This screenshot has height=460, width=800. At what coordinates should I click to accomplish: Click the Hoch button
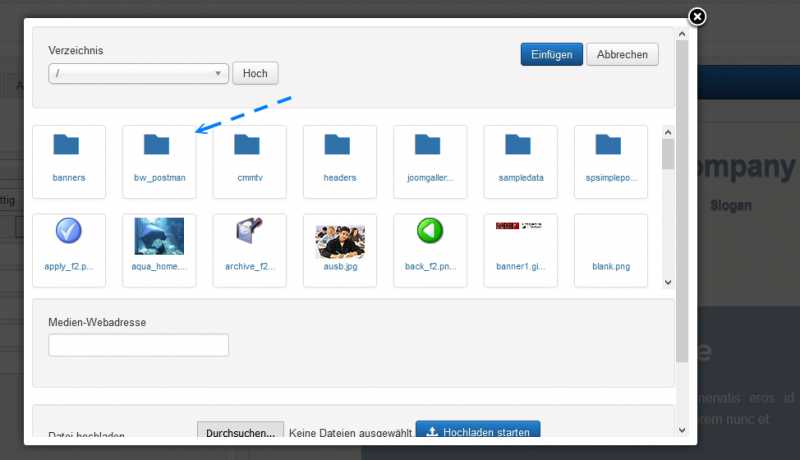pyautogui.click(x=255, y=74)
